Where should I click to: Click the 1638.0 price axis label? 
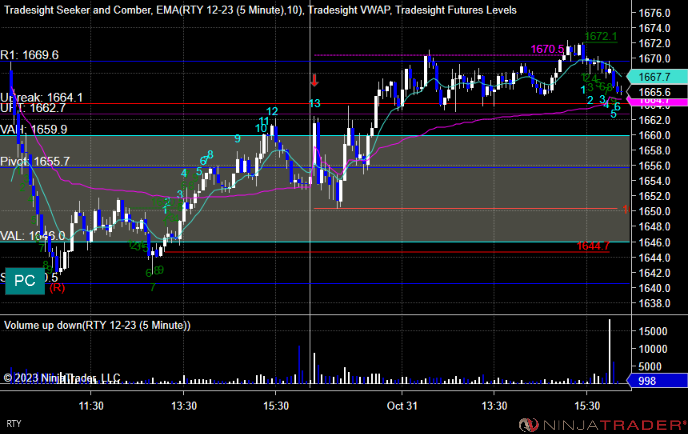(654, 303)
